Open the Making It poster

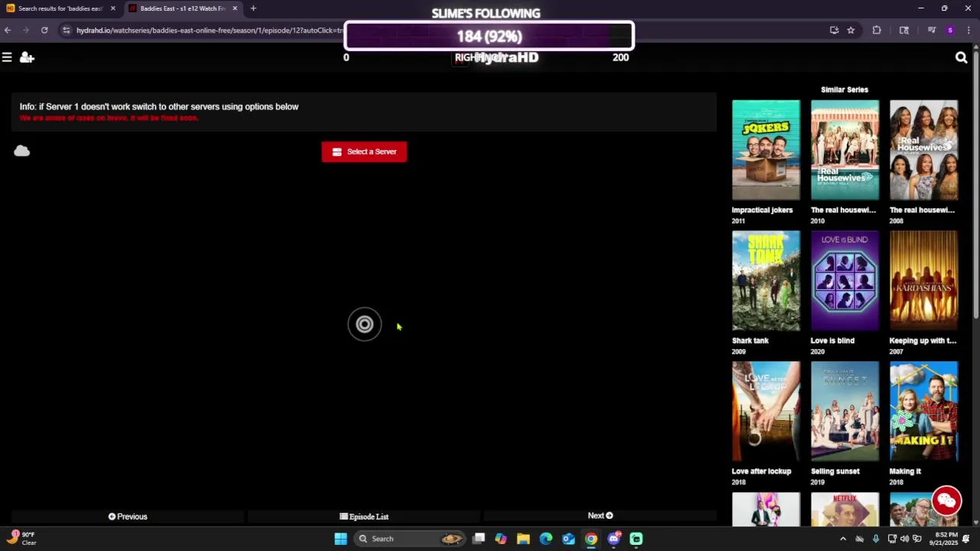(x=923, y=412)
